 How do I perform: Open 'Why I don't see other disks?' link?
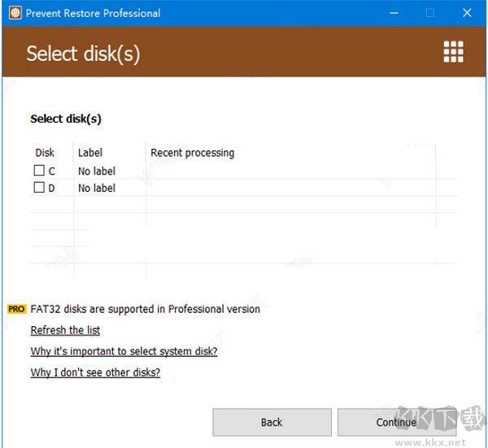coord(95,372)
